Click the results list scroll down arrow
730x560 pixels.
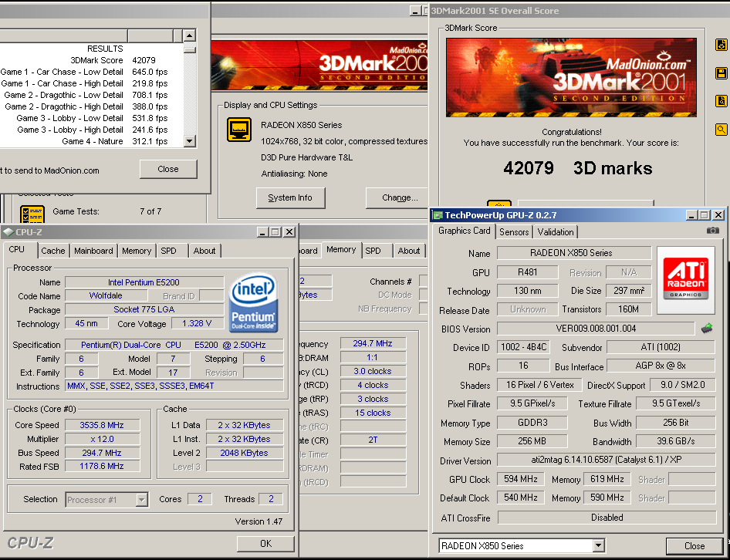(x=190, y=141)
